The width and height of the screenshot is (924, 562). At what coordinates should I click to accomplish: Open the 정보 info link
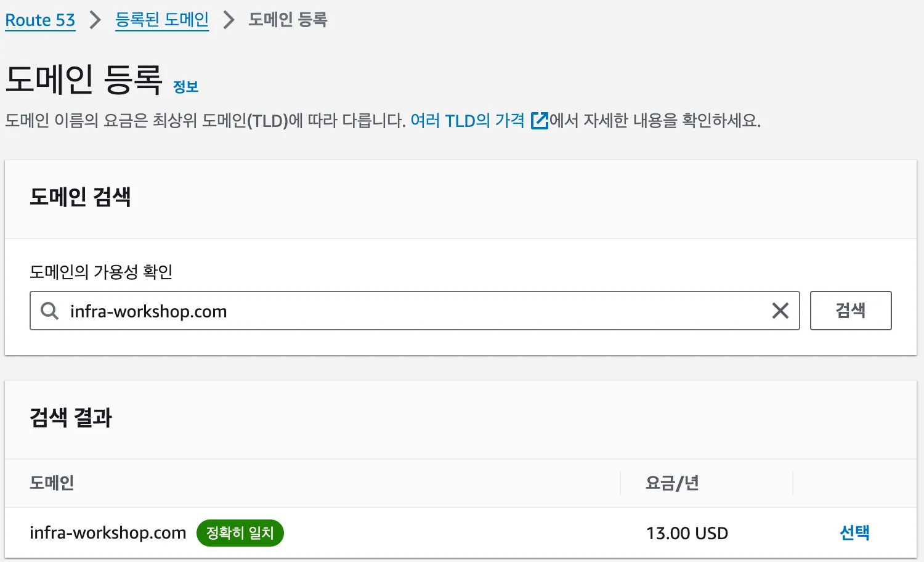(185, 87)
